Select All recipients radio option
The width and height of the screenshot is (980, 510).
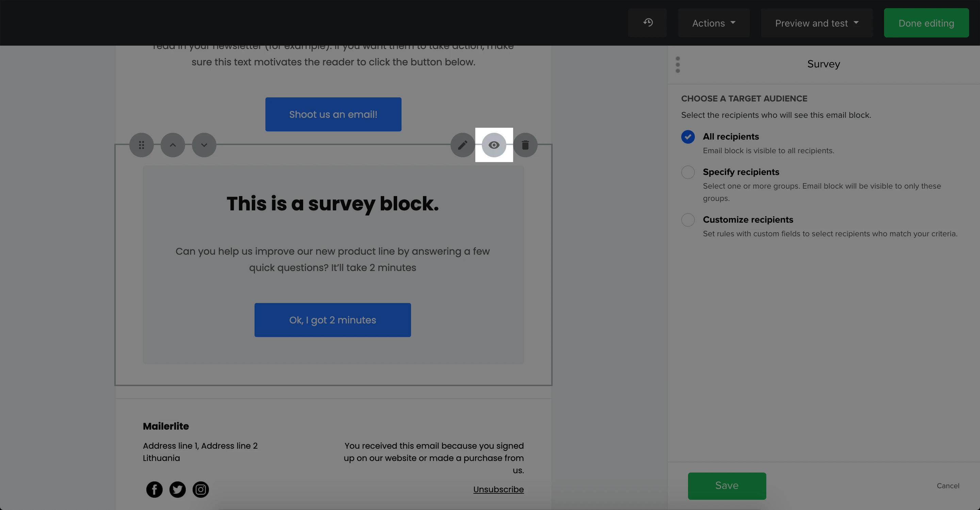(x=688, y=137)
